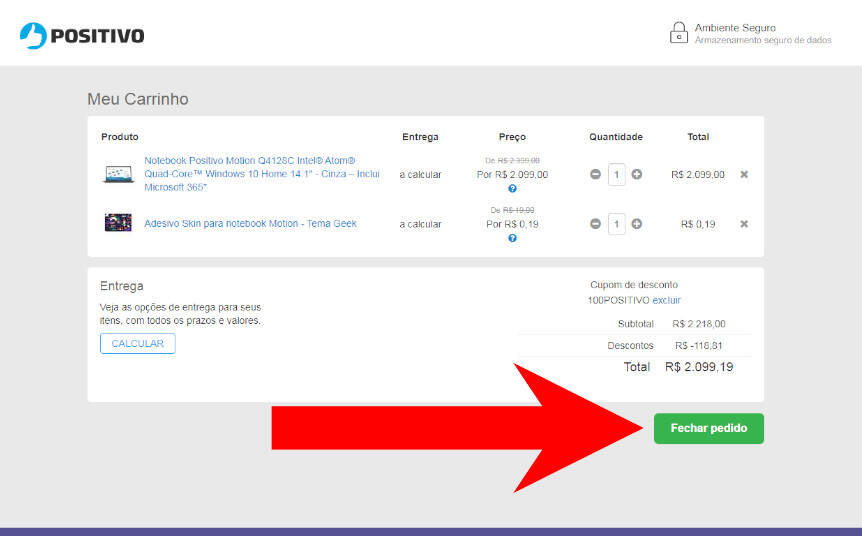Click excluir to remove the 100POSITIVO coupon
The width and height of the screenshot is (862, 536).
click(x=667, y=300)
